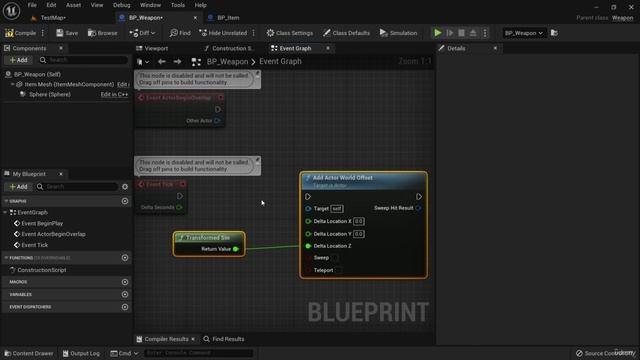
Task: Click the Find toolbar button
Action: pos(180,33)
